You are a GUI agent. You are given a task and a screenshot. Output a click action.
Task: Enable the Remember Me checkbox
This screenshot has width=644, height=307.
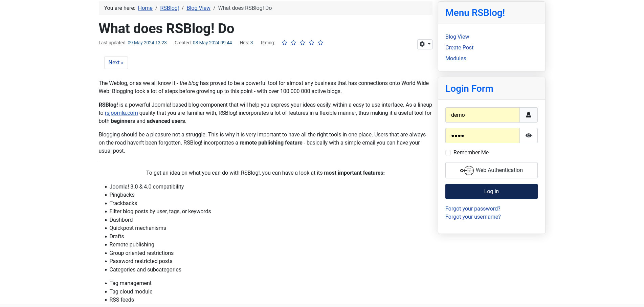(x=448, y=153)
